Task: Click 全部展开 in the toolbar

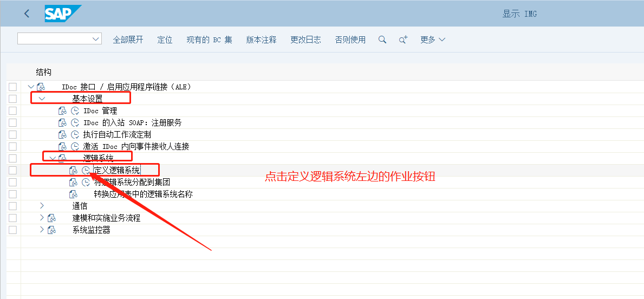Action: (x=128, y=40)
